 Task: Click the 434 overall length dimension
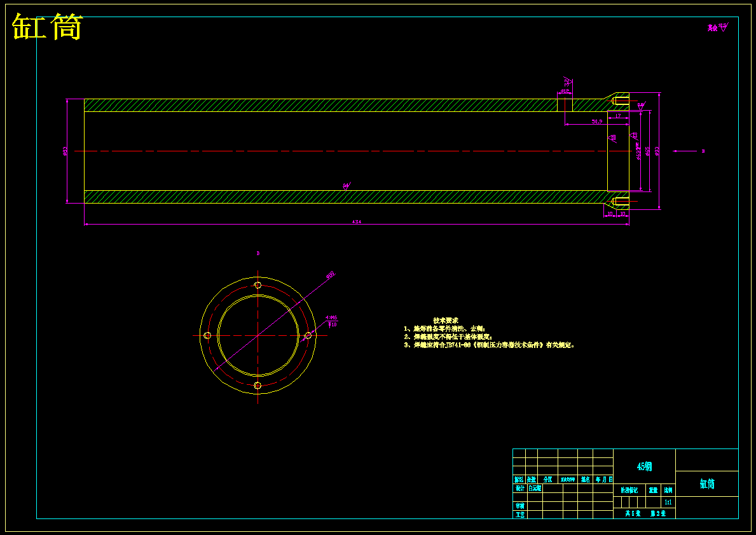coord(356,222)
